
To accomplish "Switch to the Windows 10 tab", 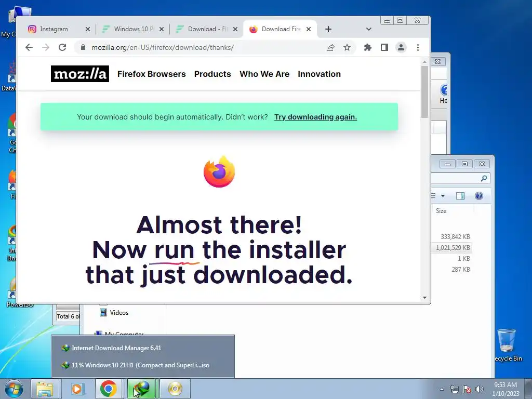I will (134, 29).
